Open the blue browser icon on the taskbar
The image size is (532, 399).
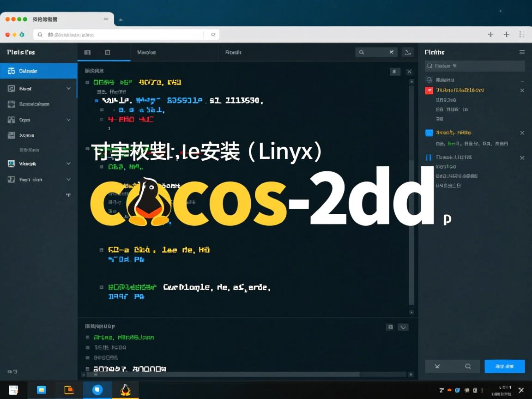click(97, 390)
